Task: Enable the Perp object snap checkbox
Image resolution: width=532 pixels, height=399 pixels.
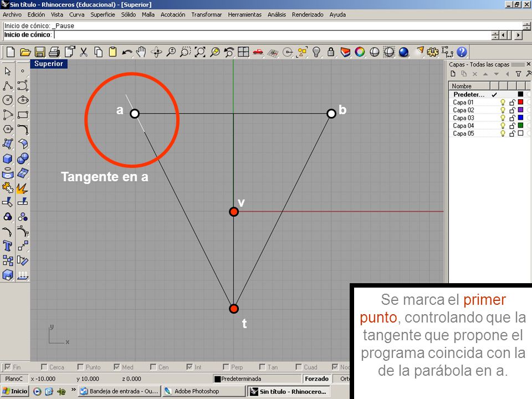Action: (x=226, y=367)
